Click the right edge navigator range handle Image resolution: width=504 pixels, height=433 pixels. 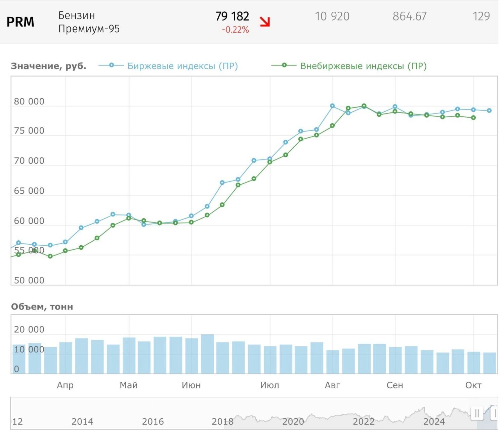click(495, 413)
